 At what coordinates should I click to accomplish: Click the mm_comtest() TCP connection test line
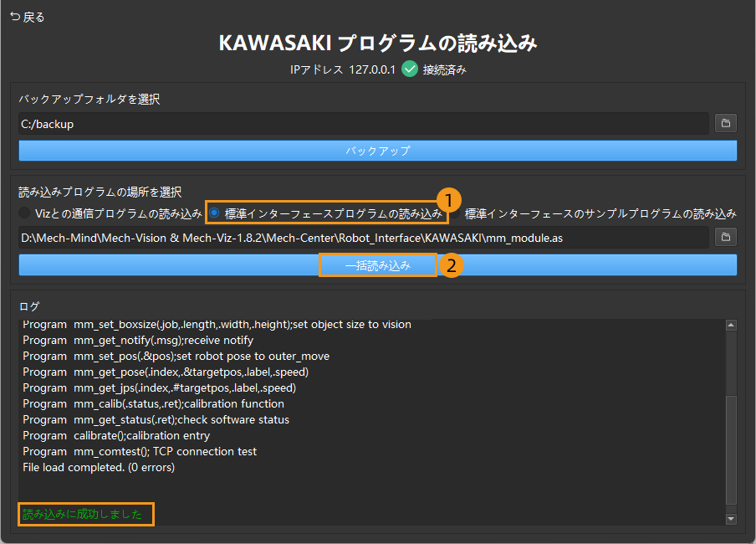140,451
